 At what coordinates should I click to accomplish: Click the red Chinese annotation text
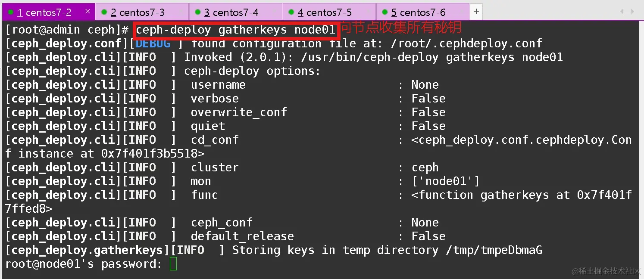pyautogui.click(x=401, y=28)
